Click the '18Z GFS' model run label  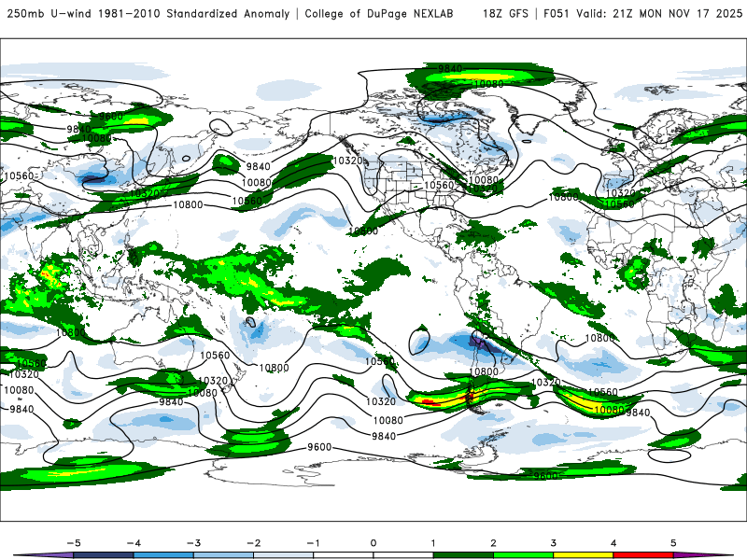505,14
